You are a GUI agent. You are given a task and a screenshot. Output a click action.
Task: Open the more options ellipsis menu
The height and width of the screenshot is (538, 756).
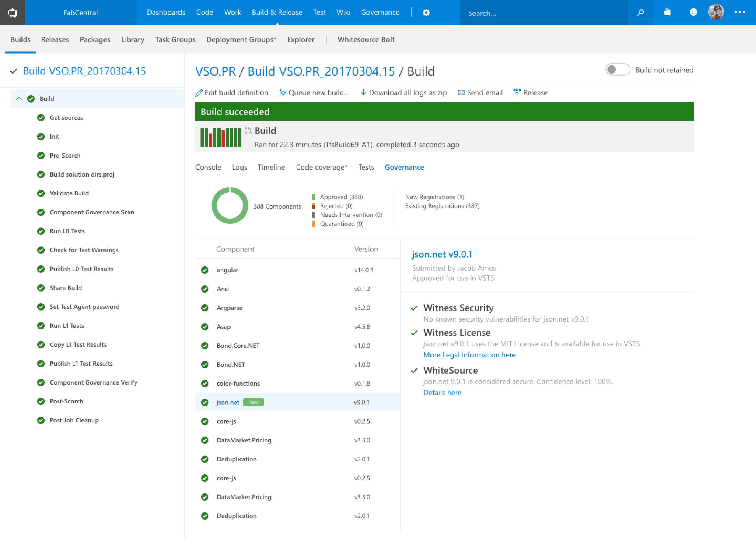pyautogui.click(x=740, y=12)
